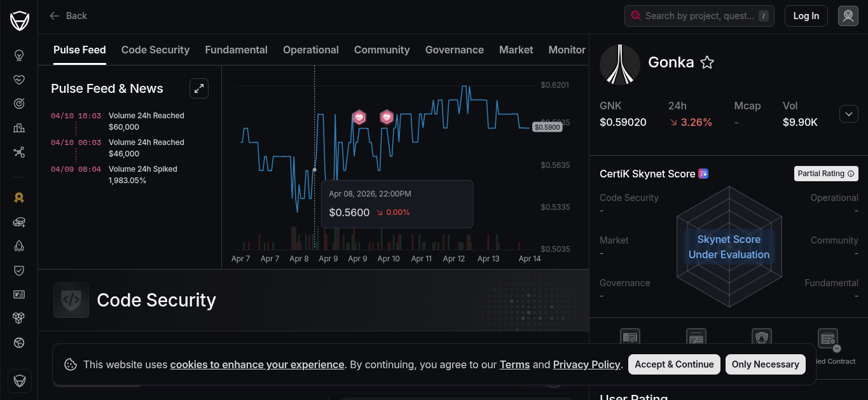This screenshot has width=868, height=400.
Task: Click the search by project input field
Action: pos(699,16)
